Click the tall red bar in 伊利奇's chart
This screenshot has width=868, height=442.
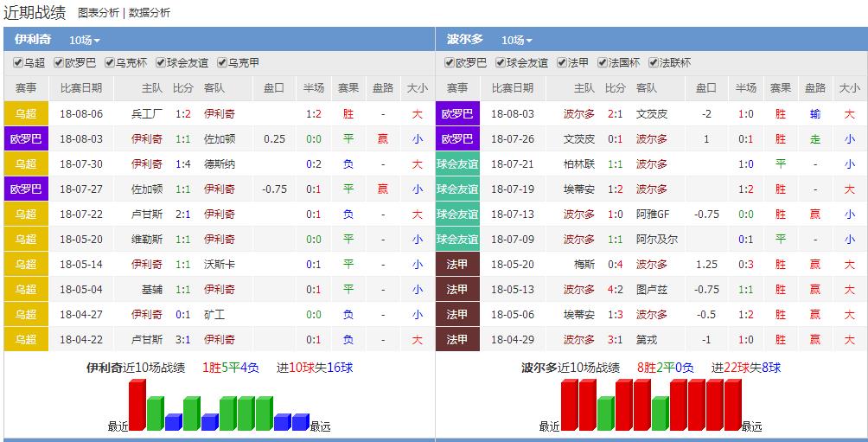pyautogui.click(x=137, y=405)
